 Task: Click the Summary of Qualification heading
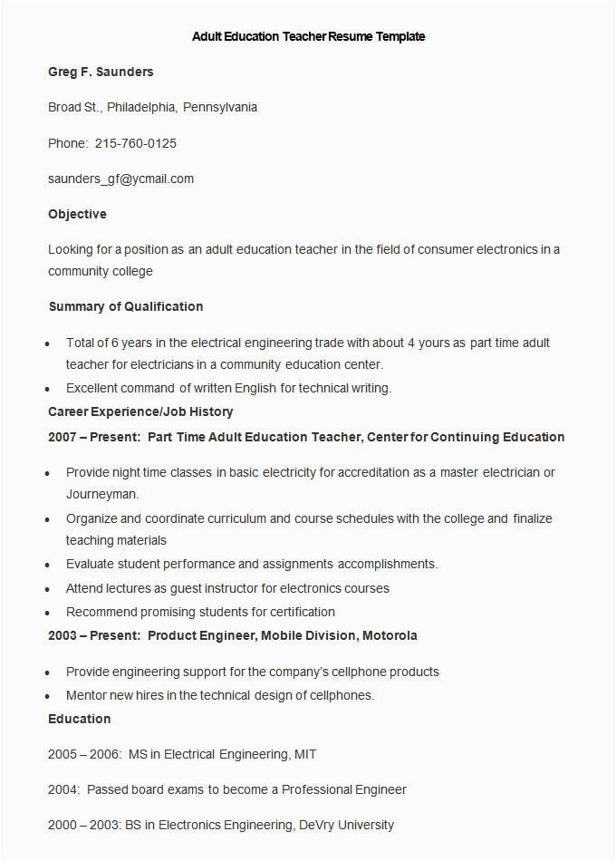[x=126, y=306]
